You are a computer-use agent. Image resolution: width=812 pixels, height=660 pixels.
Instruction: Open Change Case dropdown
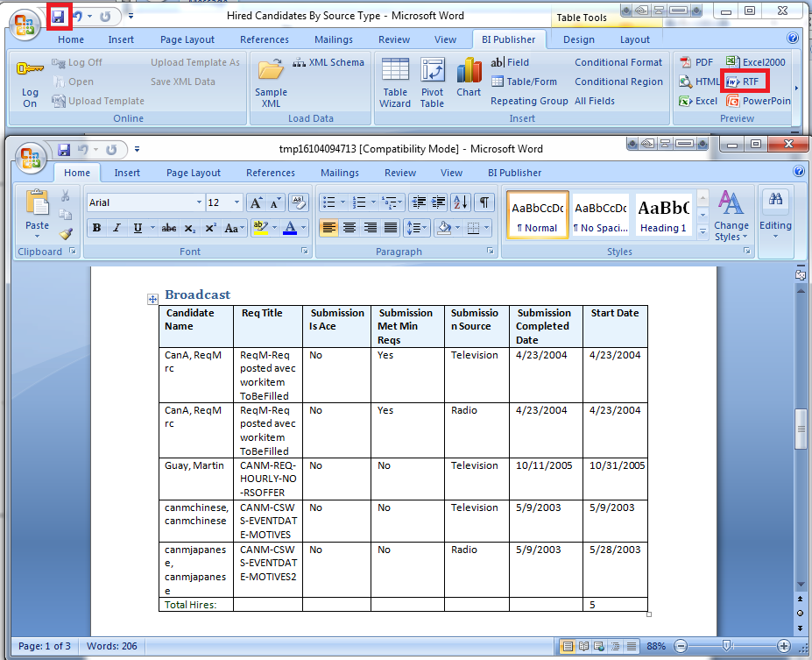tap(234, 228)
